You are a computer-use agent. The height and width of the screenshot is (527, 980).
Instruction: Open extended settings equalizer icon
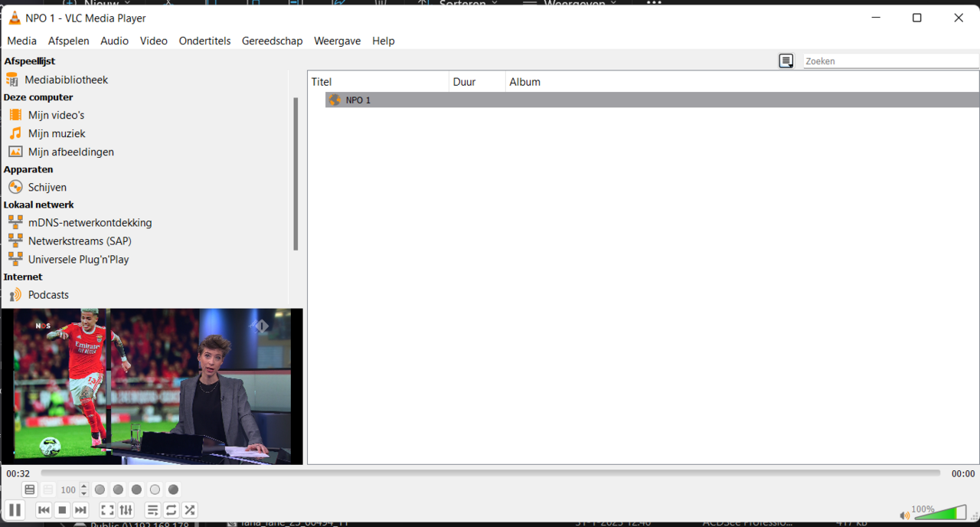tap(126, 510)
